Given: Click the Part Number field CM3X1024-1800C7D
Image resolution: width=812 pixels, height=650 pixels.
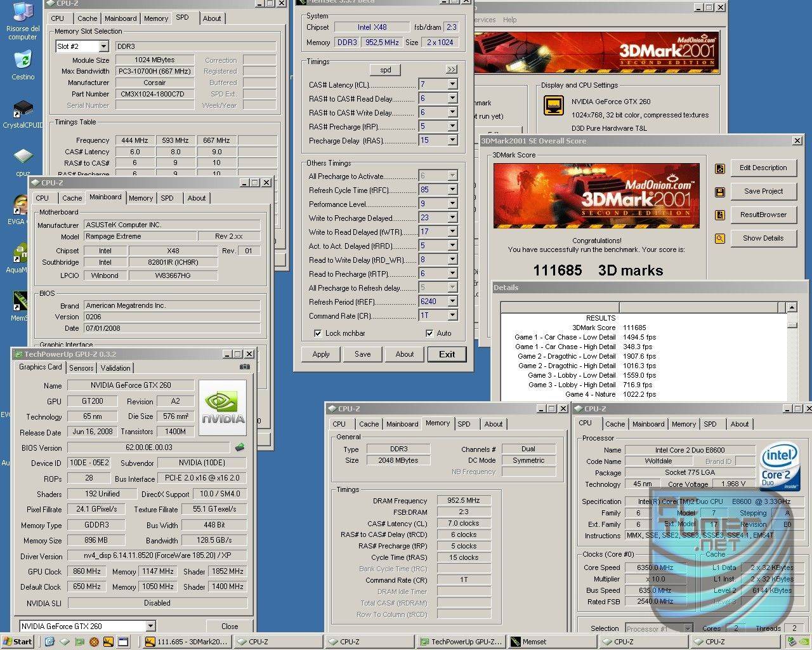Looking at the screenshot, I should coord(155,94).
